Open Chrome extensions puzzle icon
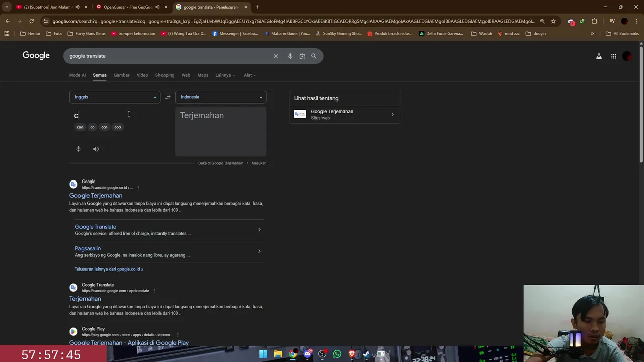Viewport: 644px width, 362px height. pos(594,21)
